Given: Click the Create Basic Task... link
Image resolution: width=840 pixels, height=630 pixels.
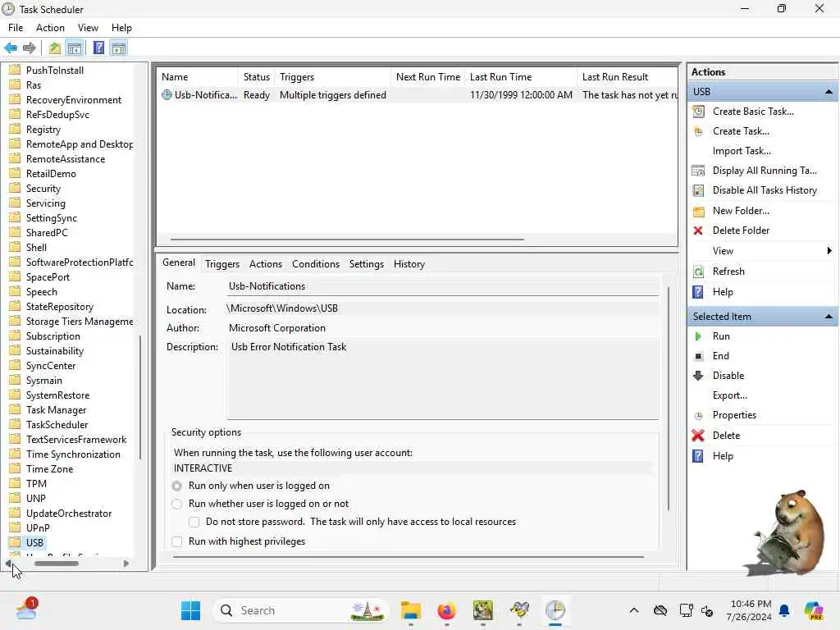Looking at the screenshot, I should point(753,112).
